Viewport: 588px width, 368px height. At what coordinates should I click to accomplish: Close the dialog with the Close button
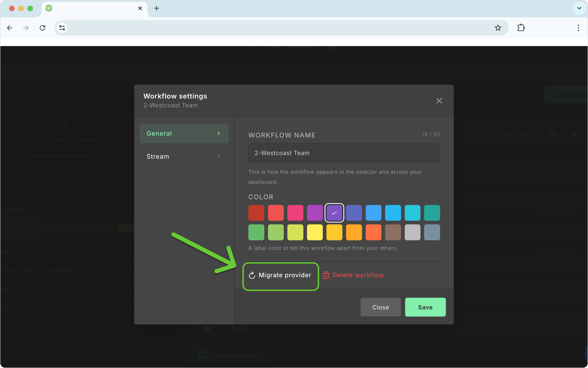pyautogui.click(x=381, y=307)
